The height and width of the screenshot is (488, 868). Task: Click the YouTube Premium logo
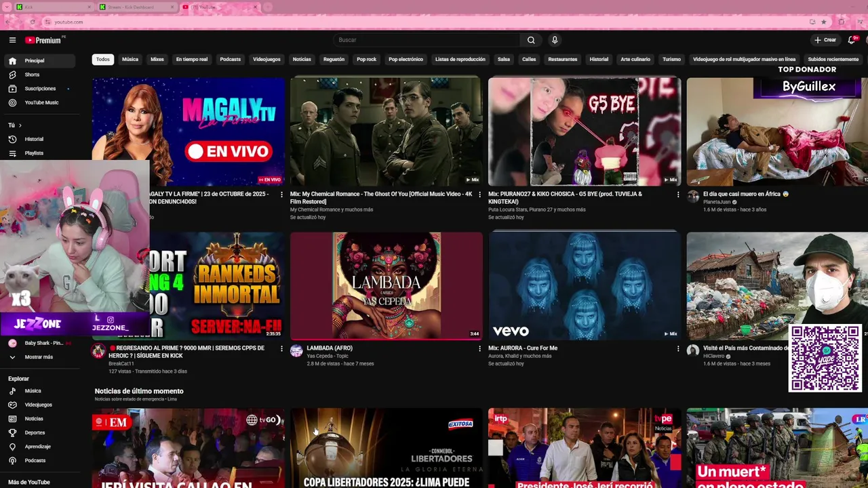pyautogui.click(x=44, y=40)
